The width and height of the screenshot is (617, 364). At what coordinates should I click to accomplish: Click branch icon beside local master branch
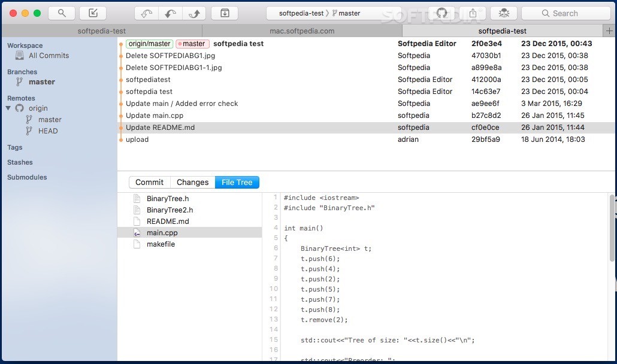19,82
